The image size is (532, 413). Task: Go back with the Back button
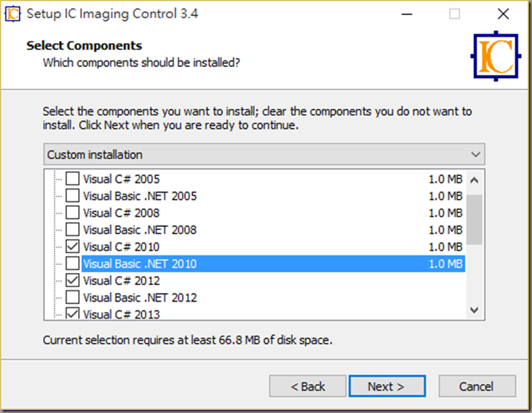click(x=307, y=386)
